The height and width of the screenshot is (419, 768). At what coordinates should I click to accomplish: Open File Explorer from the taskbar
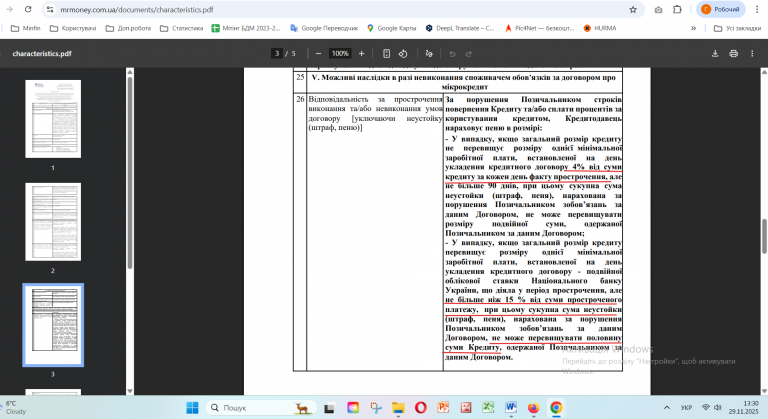(398, 408)
